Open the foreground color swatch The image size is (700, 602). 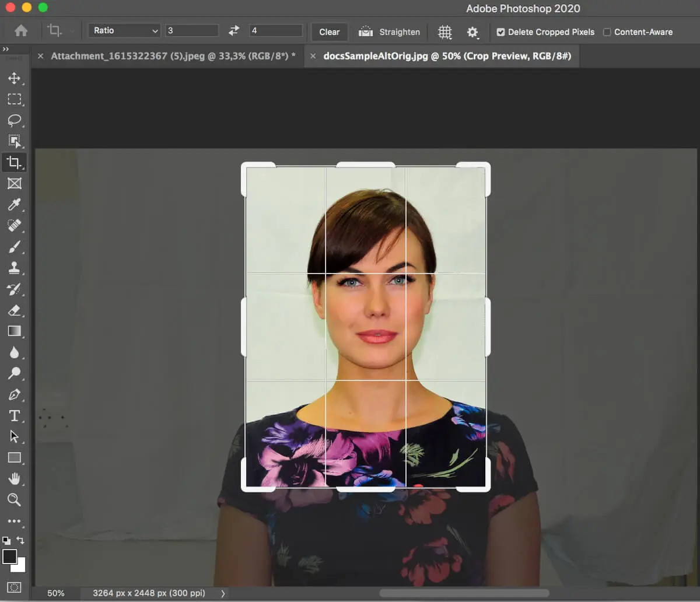coord(10,556)
